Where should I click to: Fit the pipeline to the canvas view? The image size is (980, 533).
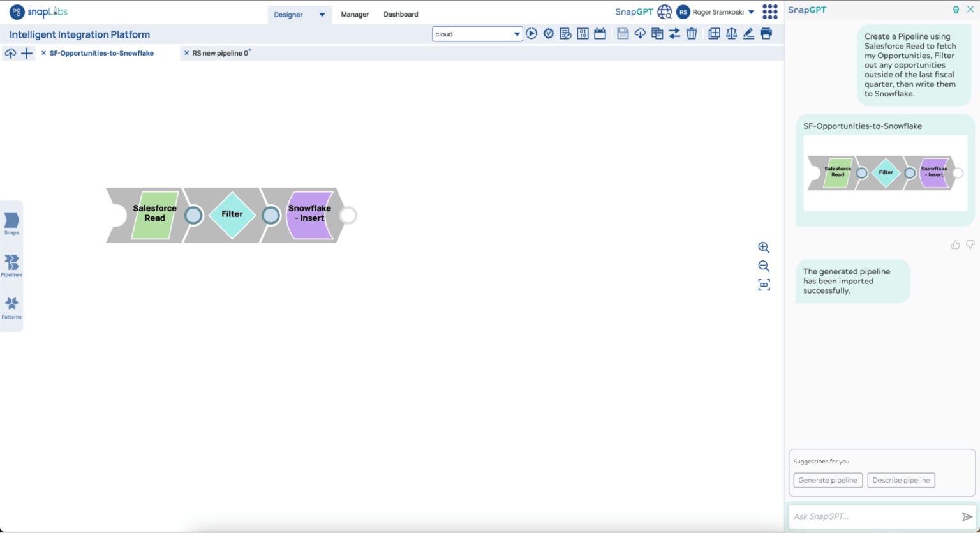coord(764,285)
